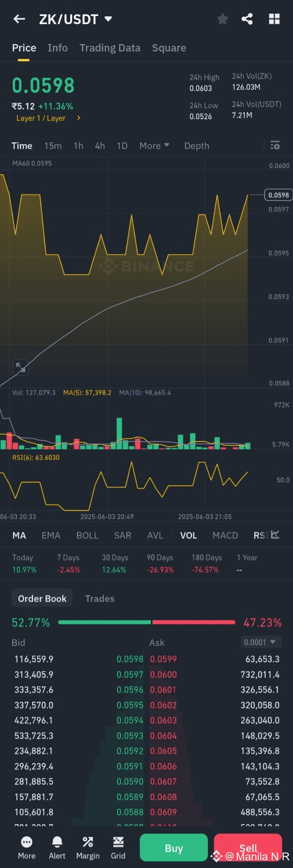Tap the ask price 0.0609

click(x=163, y=812)
